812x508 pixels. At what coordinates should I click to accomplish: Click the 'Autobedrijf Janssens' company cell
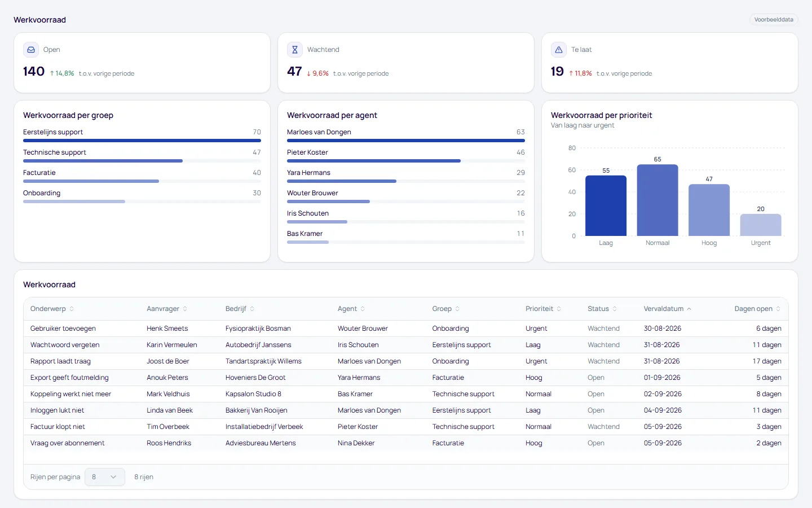click(258, 345)
